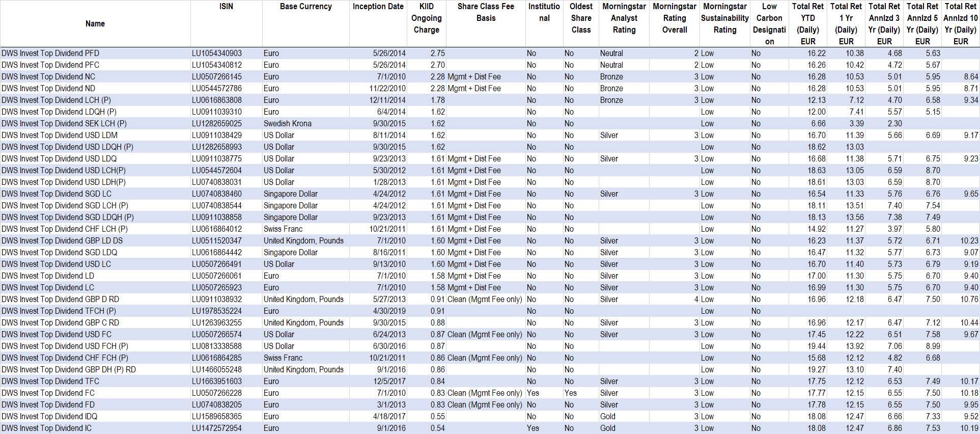
Task: Select the DWS Invest Top Dividend IC row name
Action: [47, 428]
